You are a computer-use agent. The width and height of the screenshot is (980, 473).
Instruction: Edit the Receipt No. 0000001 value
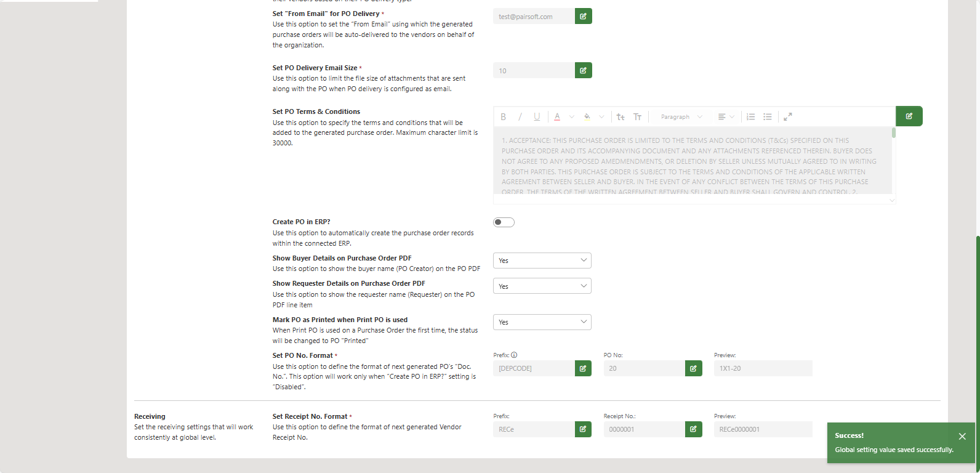pos(693,429)
